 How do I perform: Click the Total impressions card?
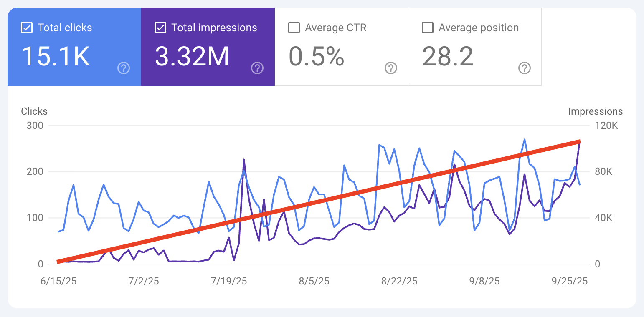coord(208,46)
